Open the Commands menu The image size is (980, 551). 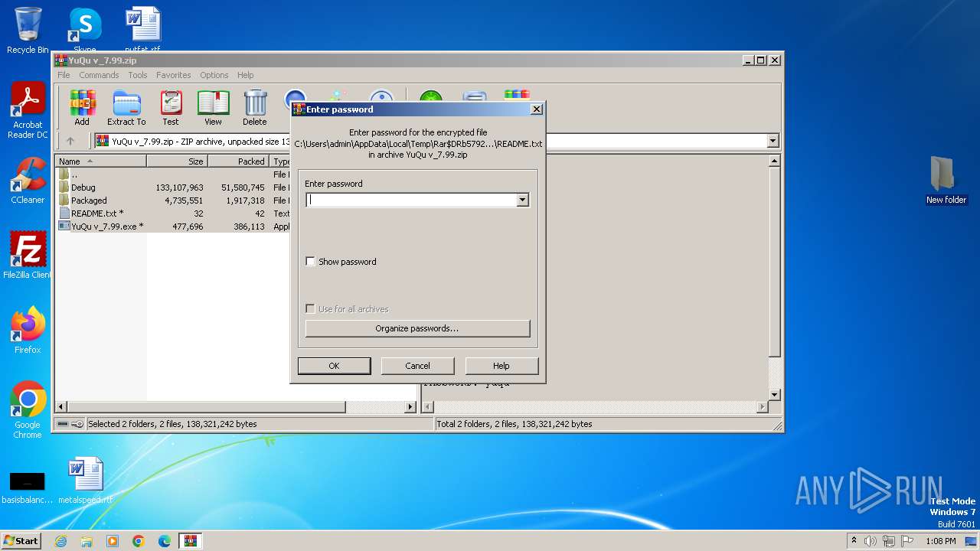[x=99, y=75]
